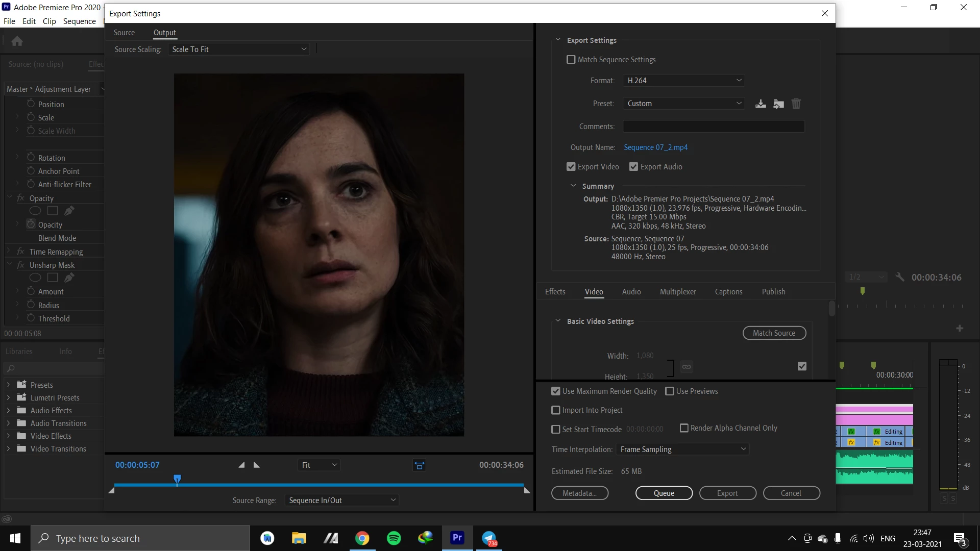Click the Unsharp Mask rectangle mask tool
Viewport: 980px width, 551px height.
(x=53, y=278)
